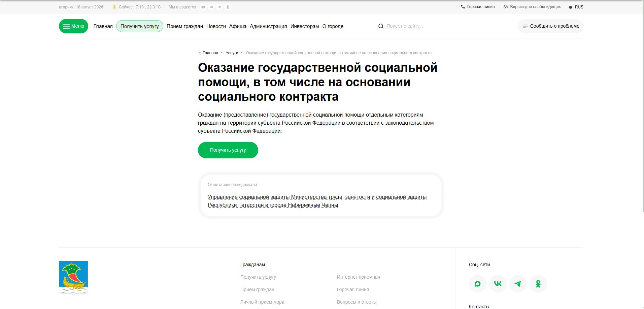
Task: Open the Telegram icon in the top bar
Action: click(x=219, y=7)
